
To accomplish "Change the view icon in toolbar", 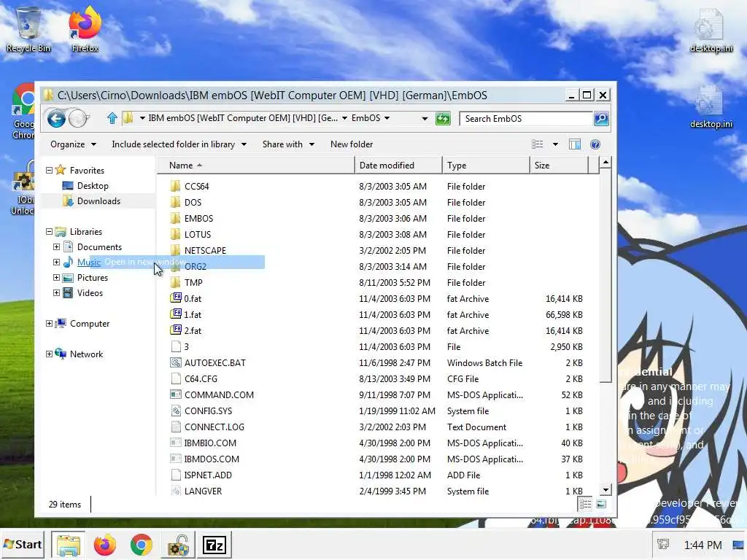I will coord(538,144).
